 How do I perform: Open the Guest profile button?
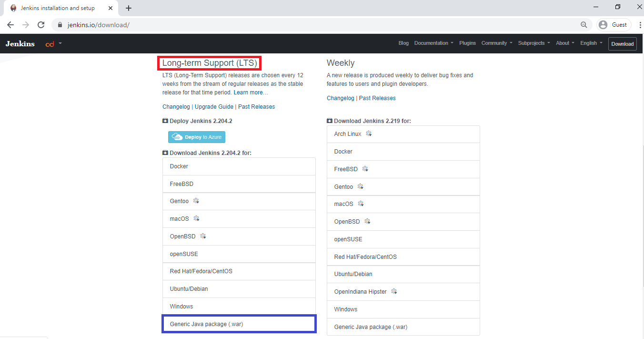[x=614, y=25]
